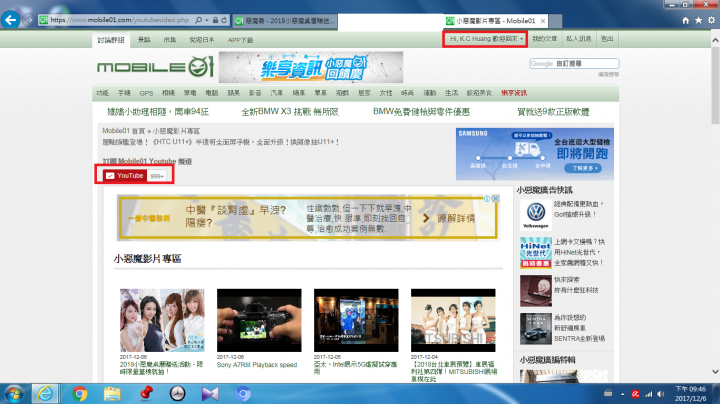
Task: Open the Hi, K.C Huang account dropdown
Action: pyautogui.click(x=486, y=39)
